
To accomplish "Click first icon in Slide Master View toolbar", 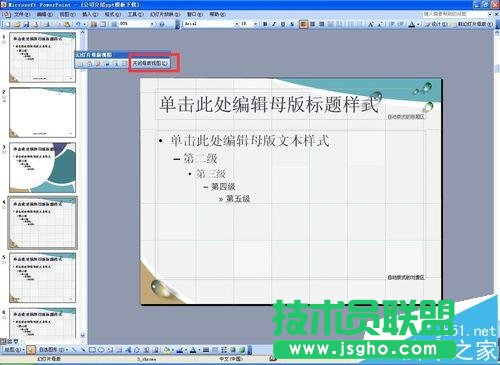I will tap(80, 63).
